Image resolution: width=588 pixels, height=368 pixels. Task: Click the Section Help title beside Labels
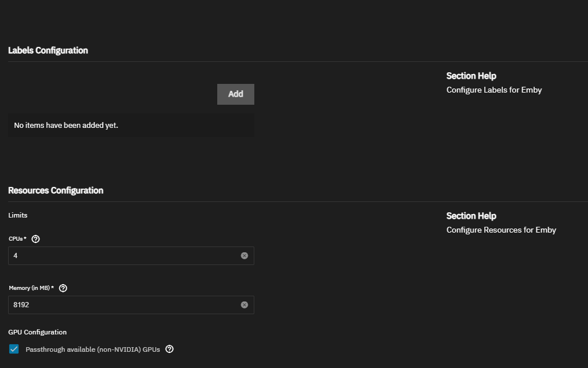[x=471, y=76]
